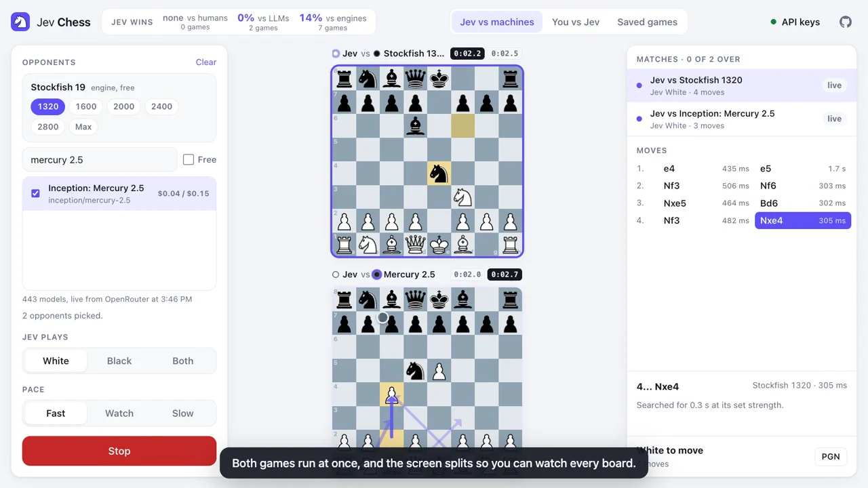Click the highlighted f6 square on top board
Screen dimensions: 868x488
462,126
